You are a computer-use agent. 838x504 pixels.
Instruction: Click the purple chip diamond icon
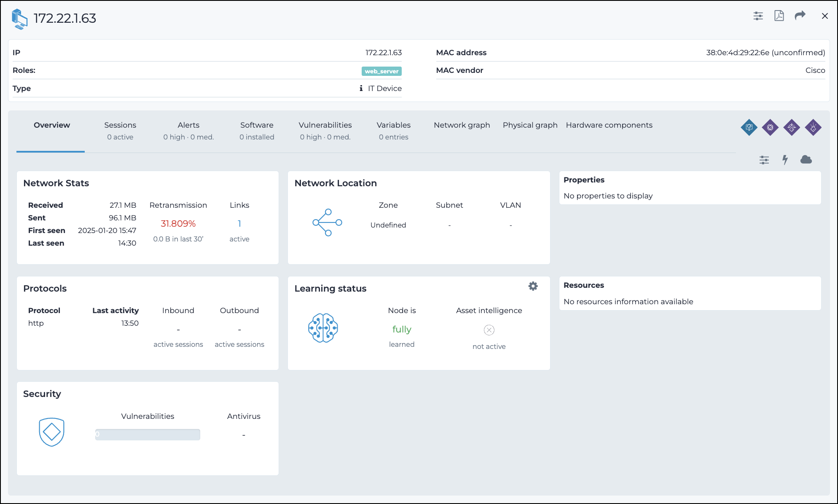pos(770,127)
